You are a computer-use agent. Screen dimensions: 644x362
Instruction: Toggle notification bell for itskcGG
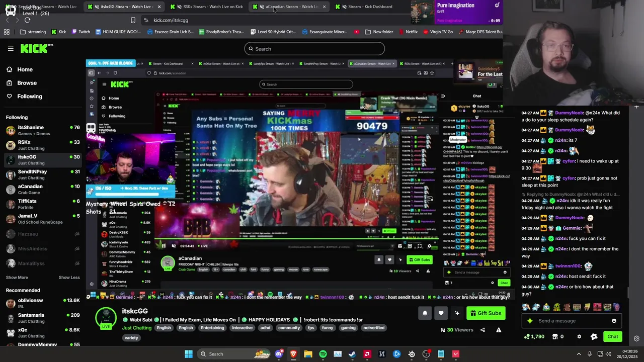click(425, 313)
